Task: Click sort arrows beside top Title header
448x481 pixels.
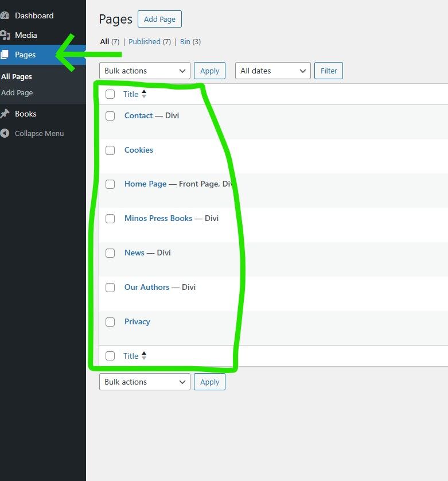Action: point(144,94)
